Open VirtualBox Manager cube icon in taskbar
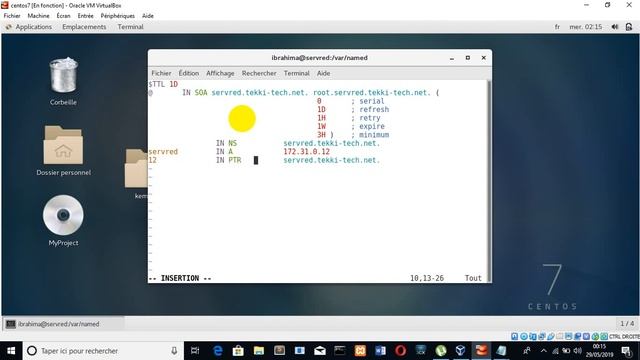Viewport: 640px width, 360px height. coord(461,351)
